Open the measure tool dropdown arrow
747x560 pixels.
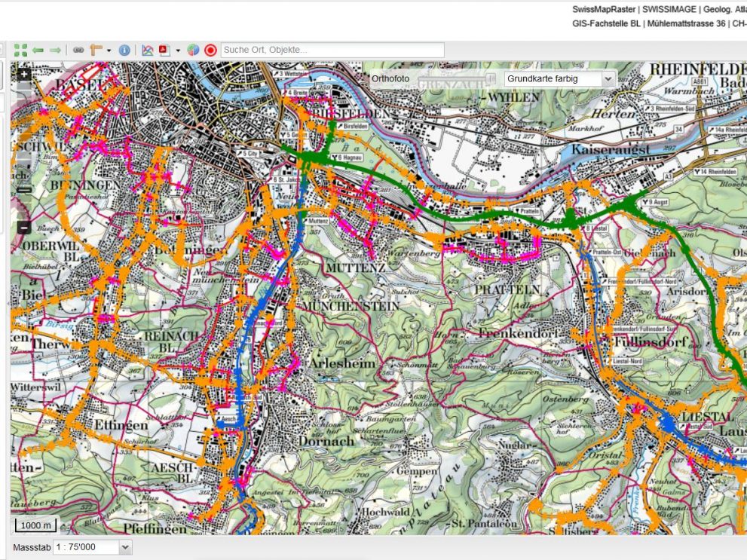[x=109, y=50]
